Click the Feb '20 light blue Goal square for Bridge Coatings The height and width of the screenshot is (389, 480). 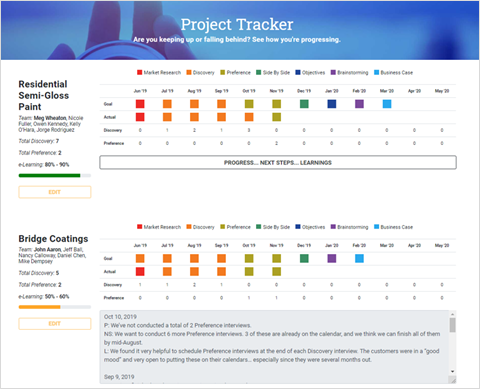[359, 258]
